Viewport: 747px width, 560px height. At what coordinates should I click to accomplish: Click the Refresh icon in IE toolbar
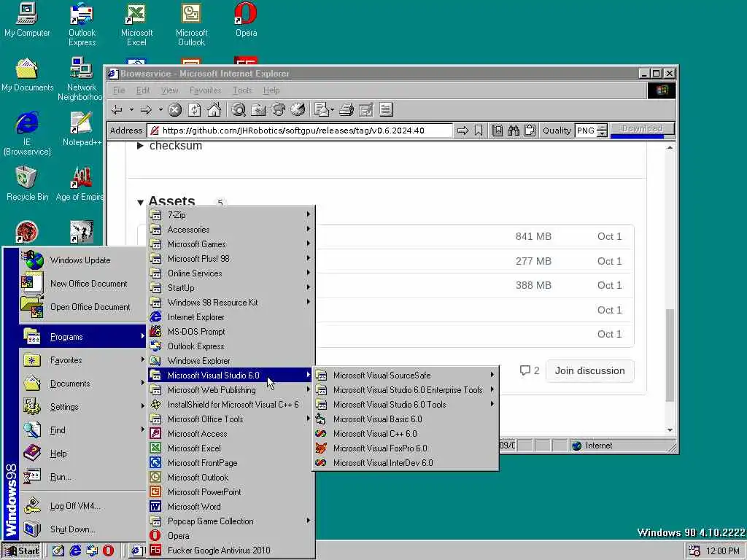coord(194,110)
